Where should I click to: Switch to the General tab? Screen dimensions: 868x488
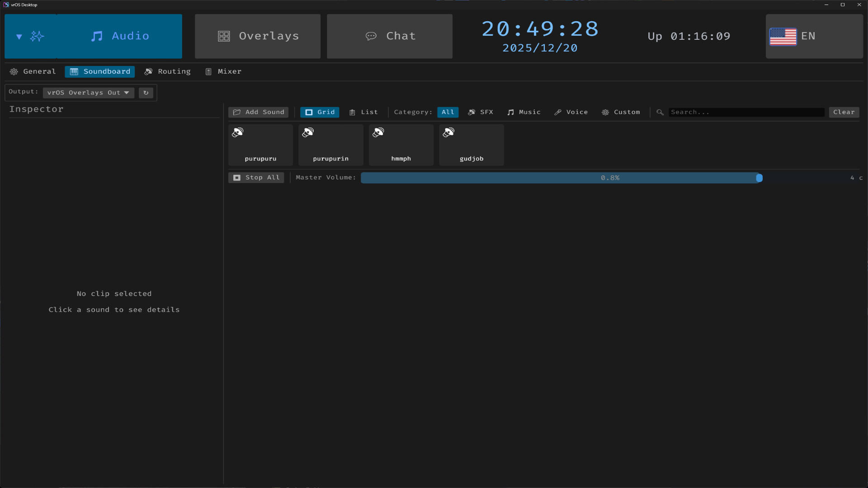[33, 71]
